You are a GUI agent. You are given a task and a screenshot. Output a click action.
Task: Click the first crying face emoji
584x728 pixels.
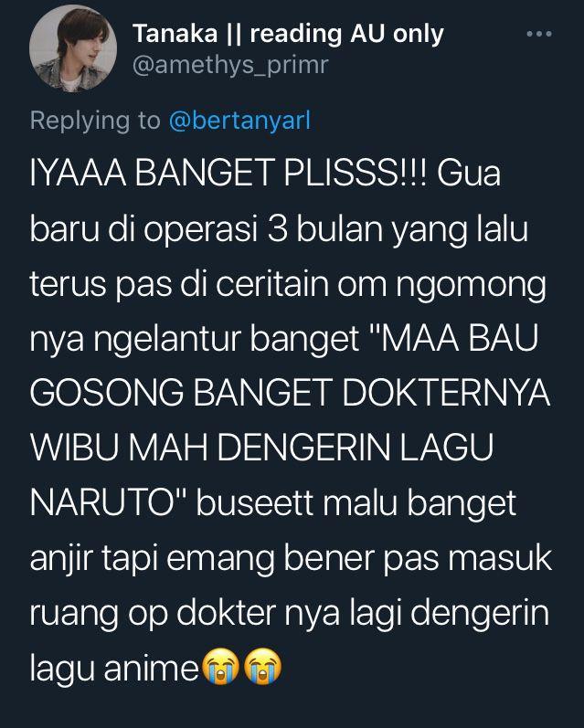click(x=222, y=666)
